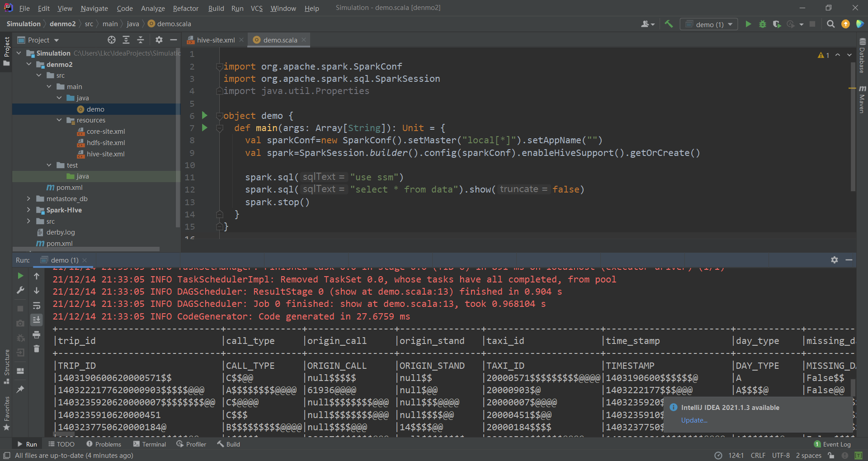Open the VCS menu

256,8
